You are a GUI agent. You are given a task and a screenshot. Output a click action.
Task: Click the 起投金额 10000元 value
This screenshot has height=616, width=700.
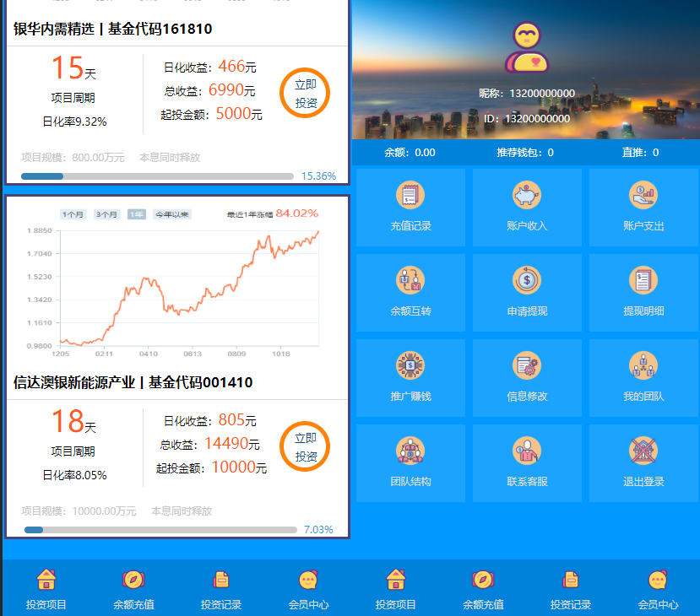click(x=239, y=467)
